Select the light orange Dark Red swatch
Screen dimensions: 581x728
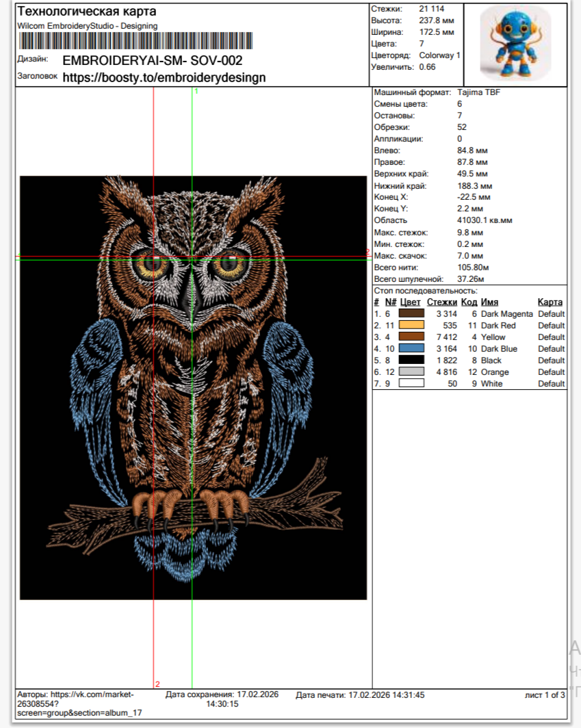[411, 325]
